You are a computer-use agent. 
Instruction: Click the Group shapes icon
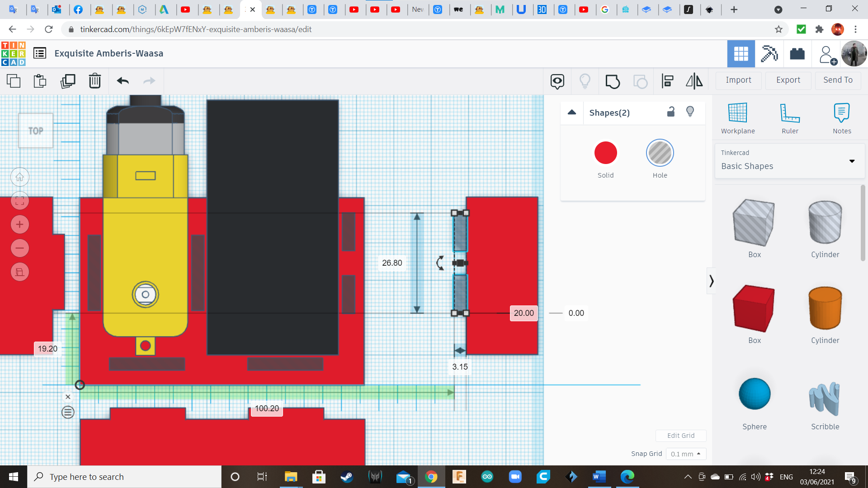pyautogui.click(x=613, y=81)
